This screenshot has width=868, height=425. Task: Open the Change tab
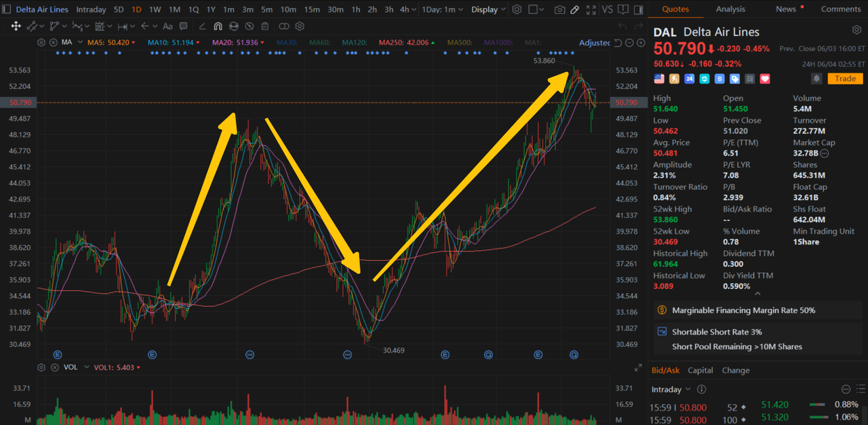tap(736, 370)
